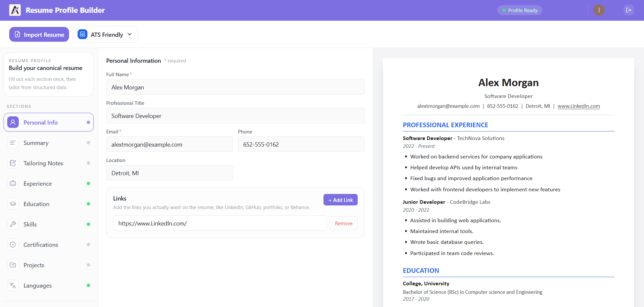Click the Summary section lines icon

pos(13,143)
